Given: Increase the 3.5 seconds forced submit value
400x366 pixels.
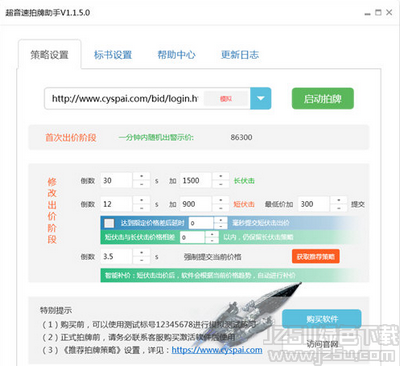Looking at the screenshot, I should (142, 253).
